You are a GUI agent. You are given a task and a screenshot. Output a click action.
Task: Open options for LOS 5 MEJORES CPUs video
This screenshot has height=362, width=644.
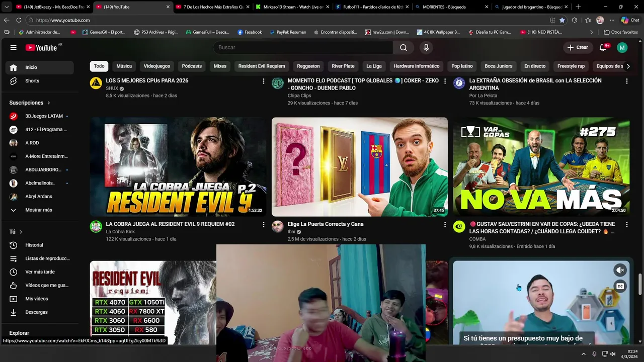(x=263, y=81)
